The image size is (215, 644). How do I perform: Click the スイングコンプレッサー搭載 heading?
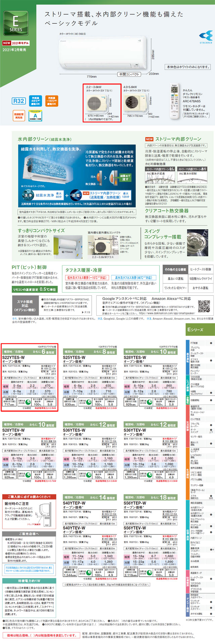[163, 234]
